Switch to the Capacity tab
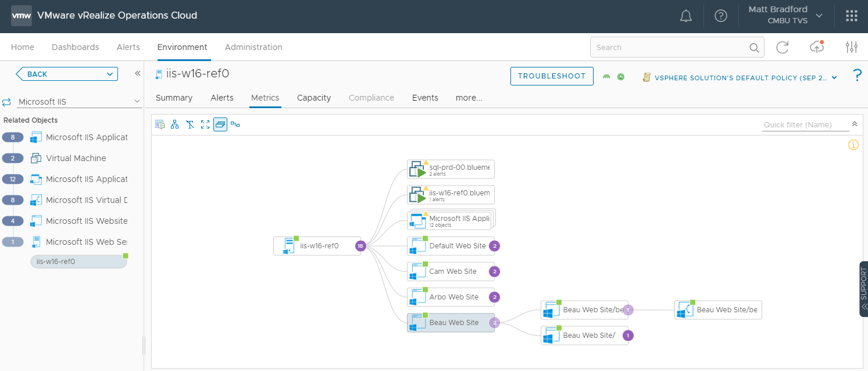The image size is (868, 371). tap(313, 98)
